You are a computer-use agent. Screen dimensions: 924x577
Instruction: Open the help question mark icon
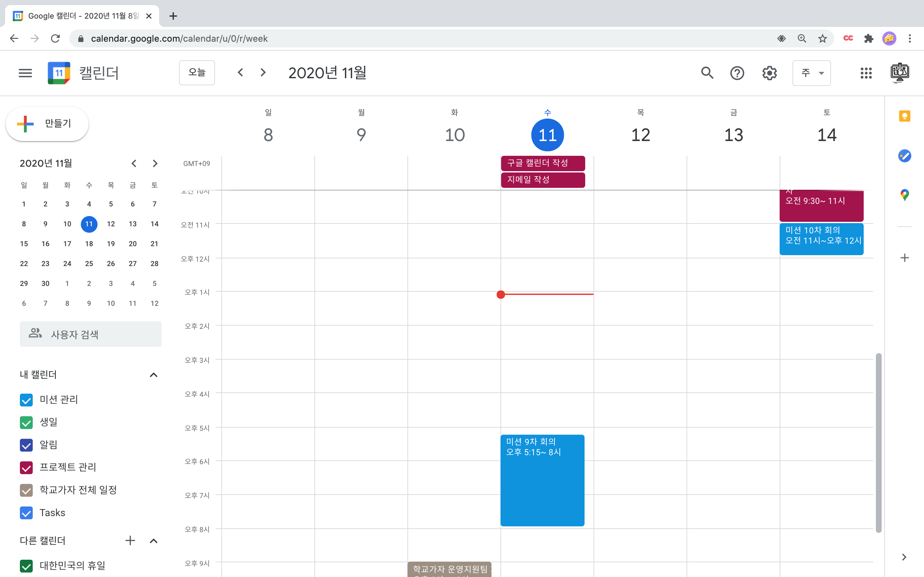(x=737, y=73)
